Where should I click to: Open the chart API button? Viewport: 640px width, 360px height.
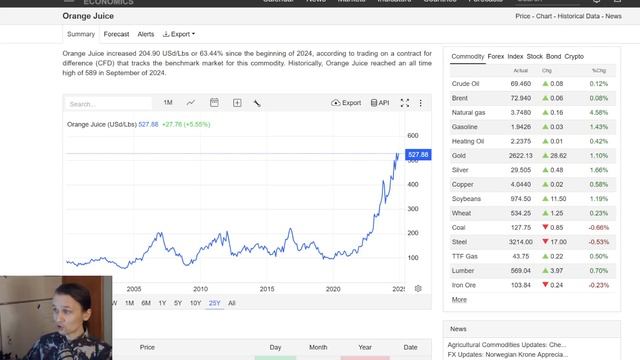[380, 103]
